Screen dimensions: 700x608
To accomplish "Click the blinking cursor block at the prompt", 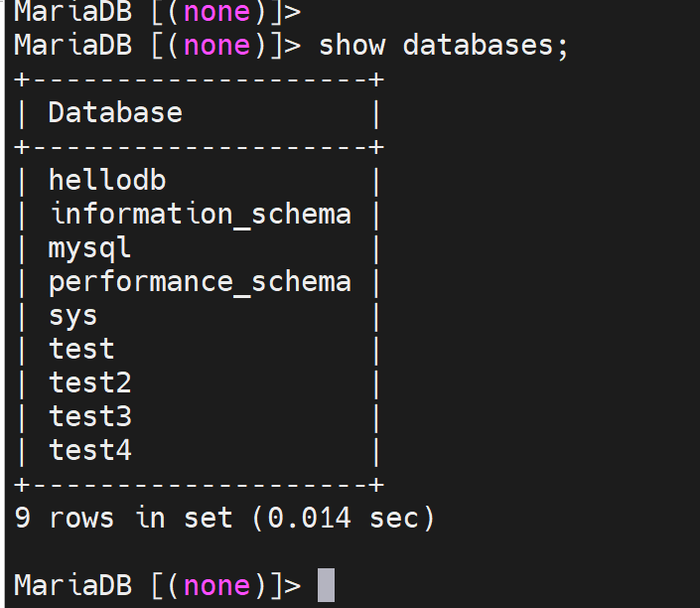I will (326, 585).
